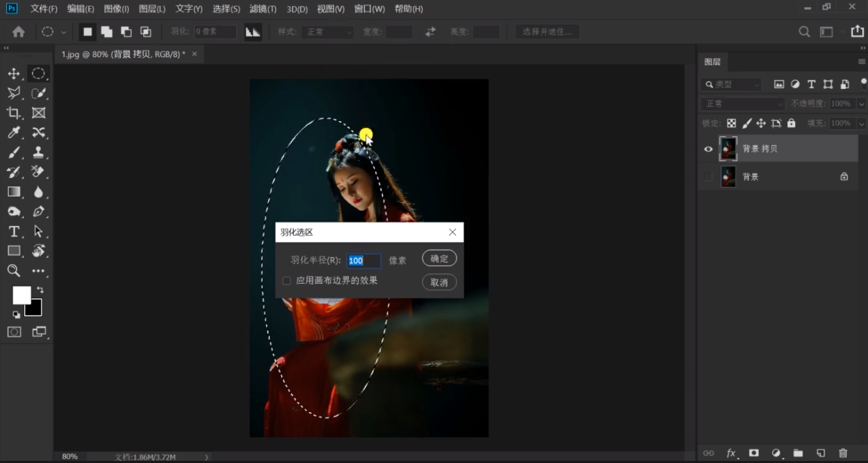Hide the 背景 拷贝 layer

pos(708,149)
